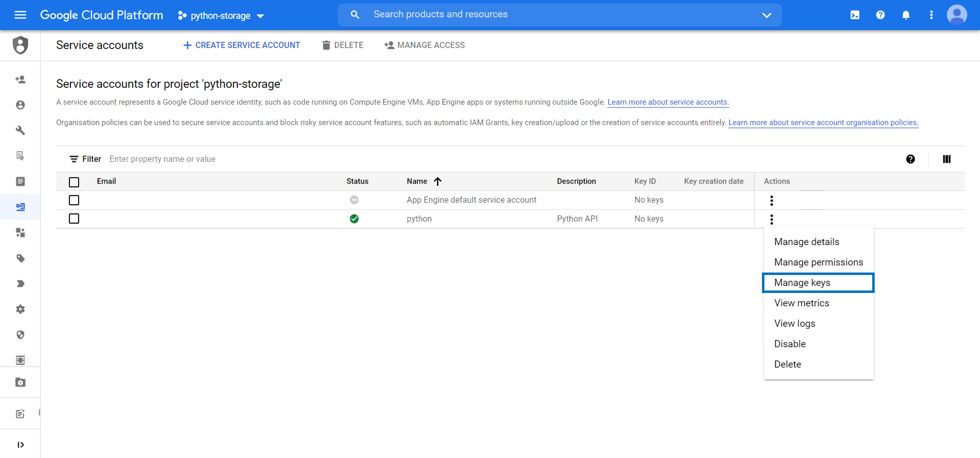The height and width of the screenshot is (458, 980).
Task: Click the help question mark in header
Action: [880, 15]
